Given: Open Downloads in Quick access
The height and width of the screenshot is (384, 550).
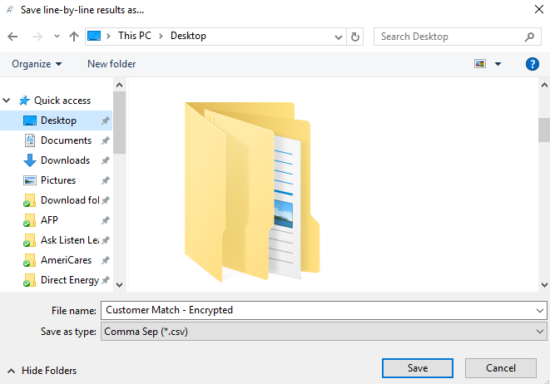Looking at the screenshot, I should 65,161.
